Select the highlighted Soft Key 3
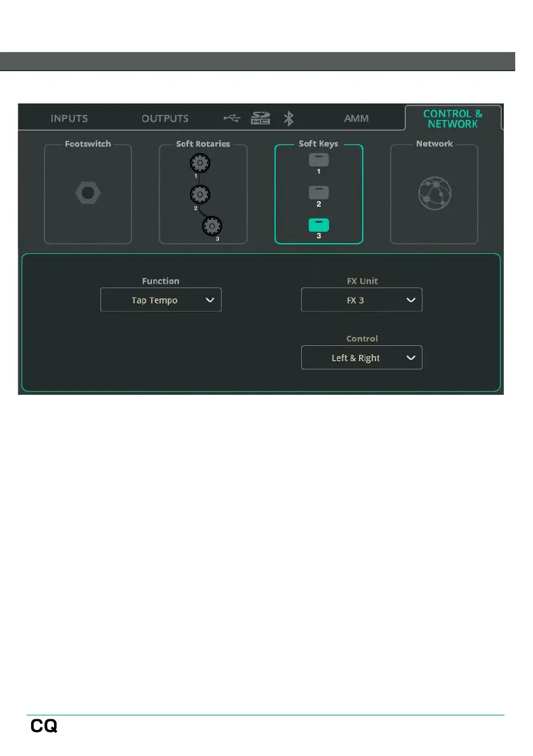This screenshot has width=533, height=756. pyautogui.click(x=318, y=225)
